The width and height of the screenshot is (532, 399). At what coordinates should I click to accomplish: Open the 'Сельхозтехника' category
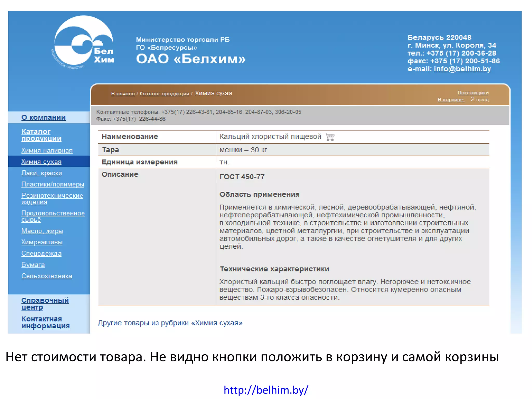click(46, 276)
